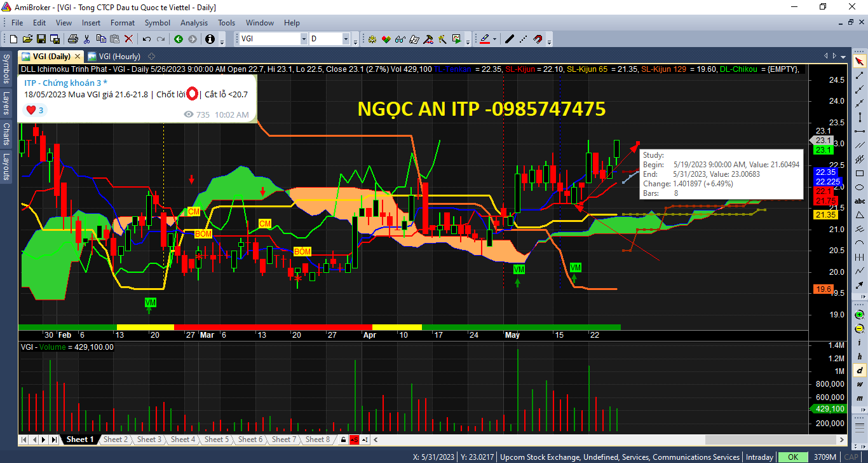This screenshot has width=868, height=463.
Task: Open the File menu
Action: 17,23
